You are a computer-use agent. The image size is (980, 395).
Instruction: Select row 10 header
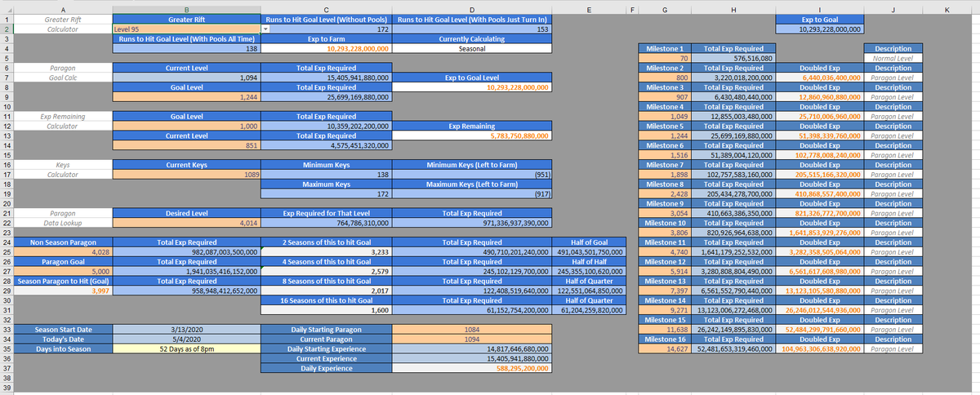(8, 106)
